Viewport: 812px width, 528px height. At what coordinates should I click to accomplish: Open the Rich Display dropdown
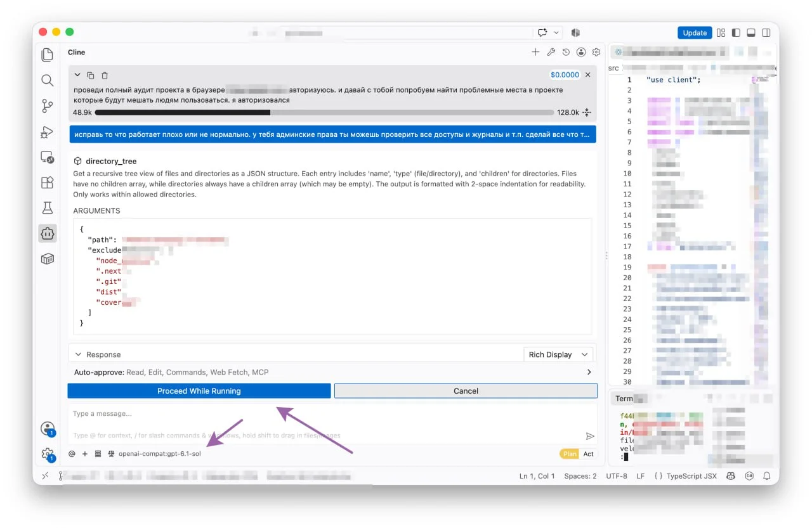click(x=559, y=354)
